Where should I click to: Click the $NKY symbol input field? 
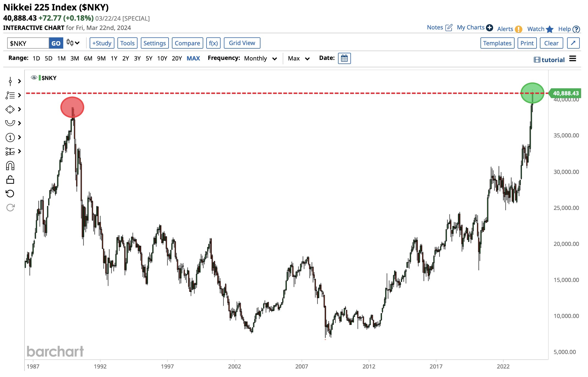pos(28,43)
